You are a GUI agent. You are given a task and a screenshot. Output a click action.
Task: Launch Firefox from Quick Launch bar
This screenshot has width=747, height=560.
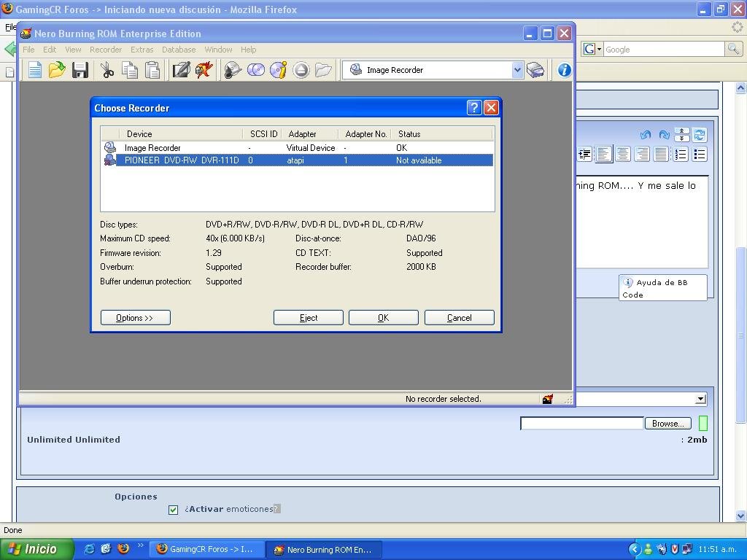123,549
